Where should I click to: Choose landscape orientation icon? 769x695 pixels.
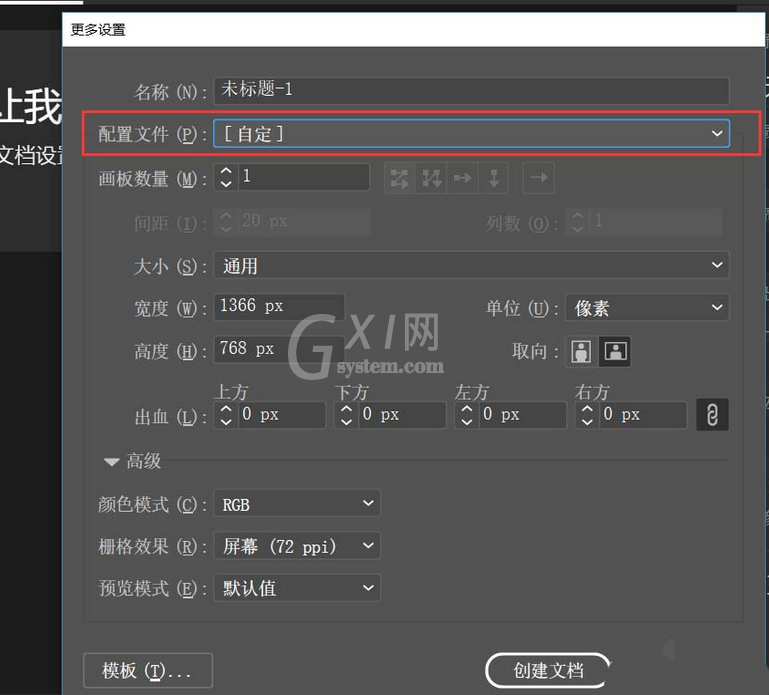pyautogui.click(x=615, y=351)
